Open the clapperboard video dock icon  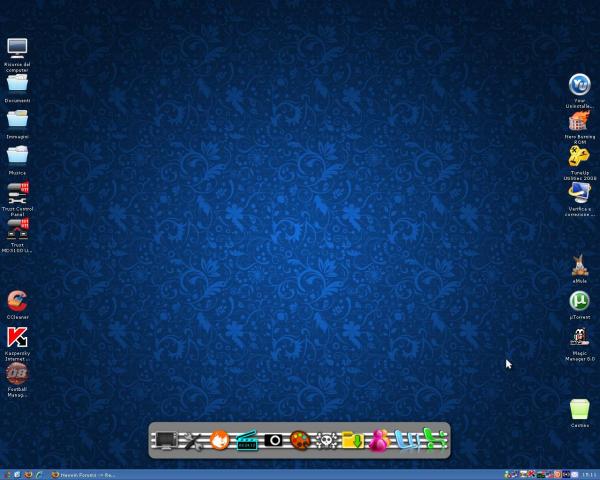tap(246, 441)
